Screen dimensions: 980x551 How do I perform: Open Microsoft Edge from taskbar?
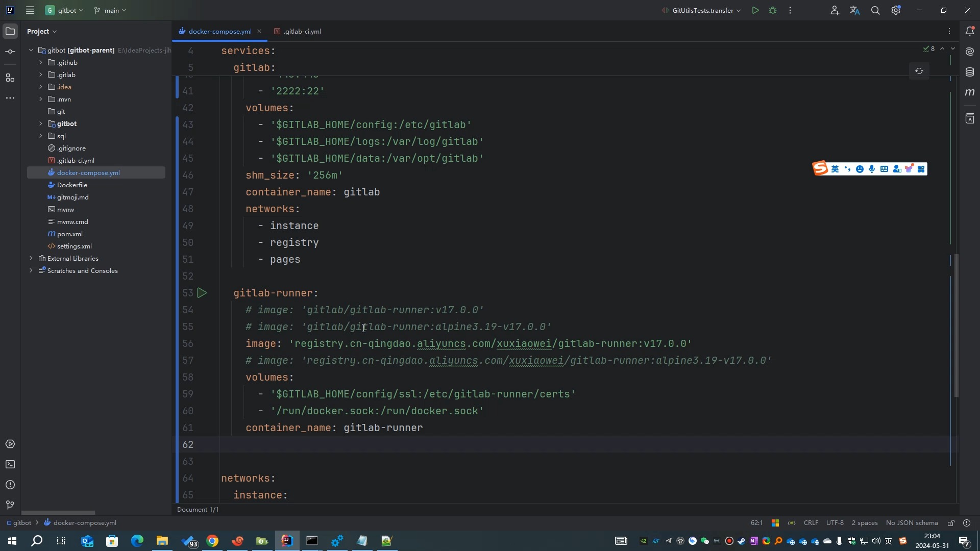pos(137,541)
